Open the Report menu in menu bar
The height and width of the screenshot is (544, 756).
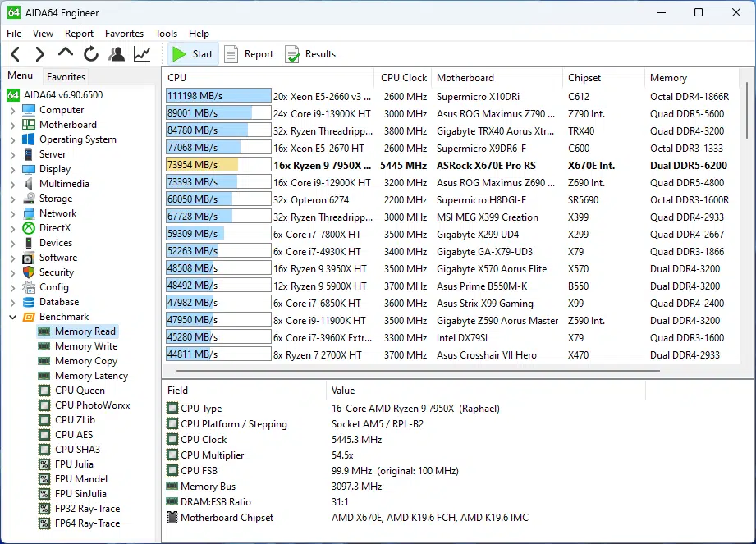click(x=79, y=34)
